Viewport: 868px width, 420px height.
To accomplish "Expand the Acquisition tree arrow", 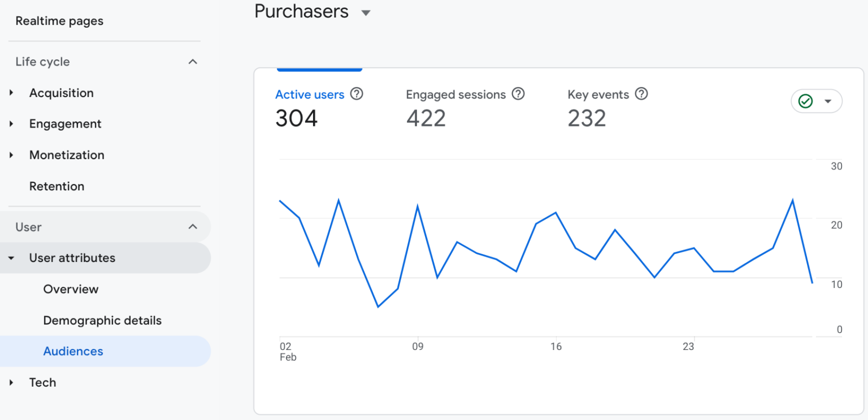I will pos(11,93).
